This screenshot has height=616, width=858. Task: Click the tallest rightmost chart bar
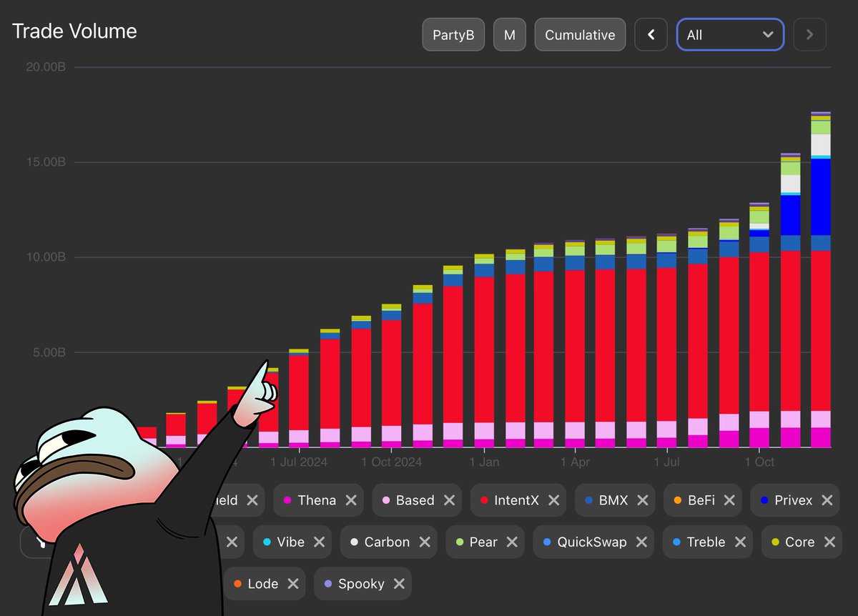(x=821, y=280)
